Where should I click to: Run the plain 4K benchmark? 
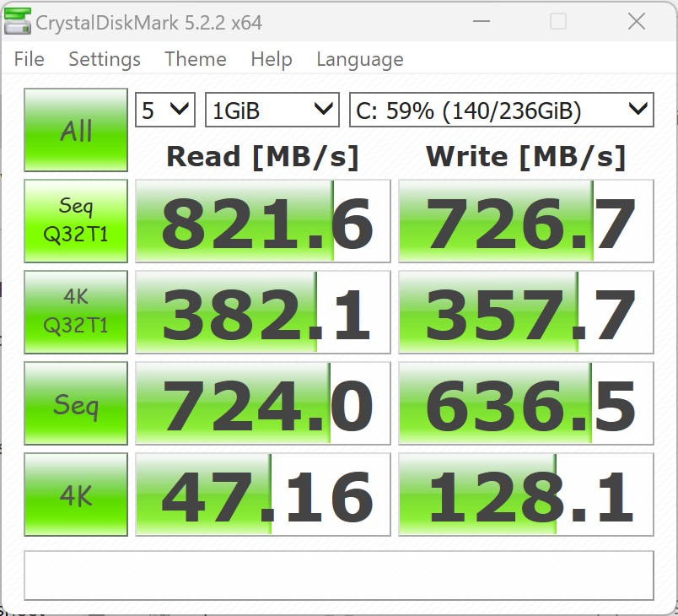click(x=76, y=494)
